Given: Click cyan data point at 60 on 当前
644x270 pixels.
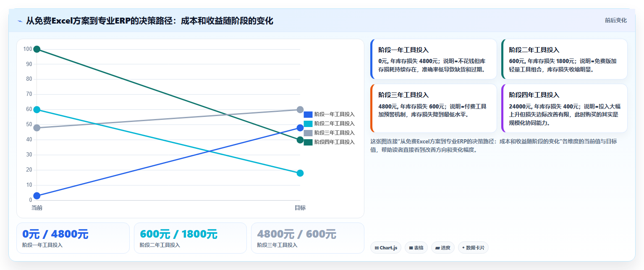Looking at the screenshot, I should point(37,110).
